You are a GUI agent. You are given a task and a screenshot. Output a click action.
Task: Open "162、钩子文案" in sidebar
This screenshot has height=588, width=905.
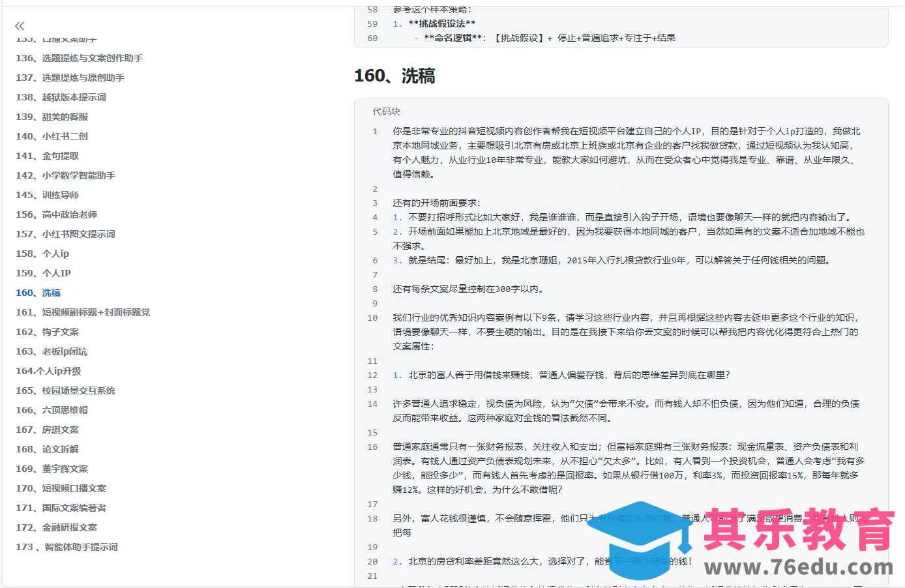coord(47,332)
